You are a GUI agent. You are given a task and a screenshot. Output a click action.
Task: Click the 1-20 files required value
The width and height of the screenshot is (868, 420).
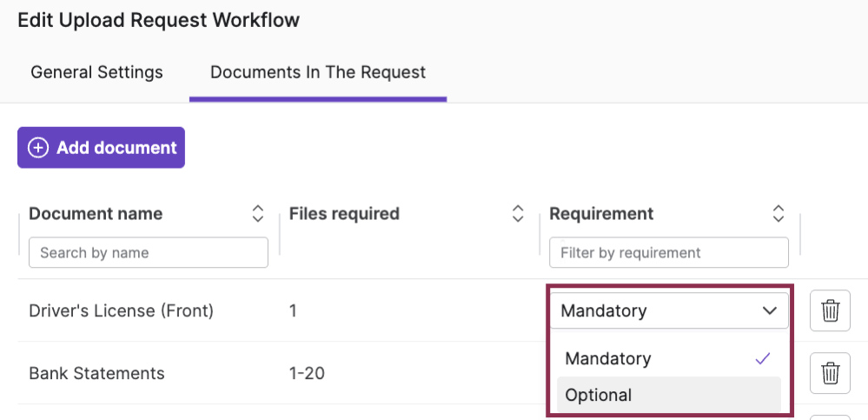(x=307, y=373)
